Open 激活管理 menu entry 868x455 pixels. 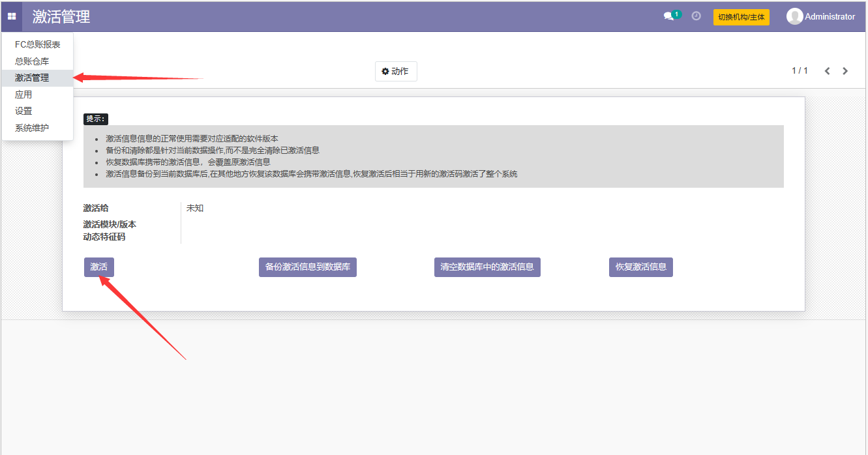[x=32, y=78]
